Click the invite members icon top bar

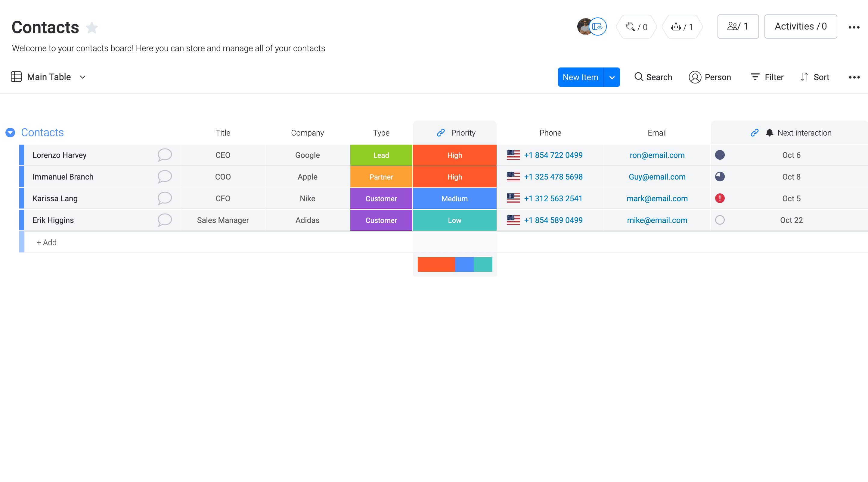(x=738, y=27)
